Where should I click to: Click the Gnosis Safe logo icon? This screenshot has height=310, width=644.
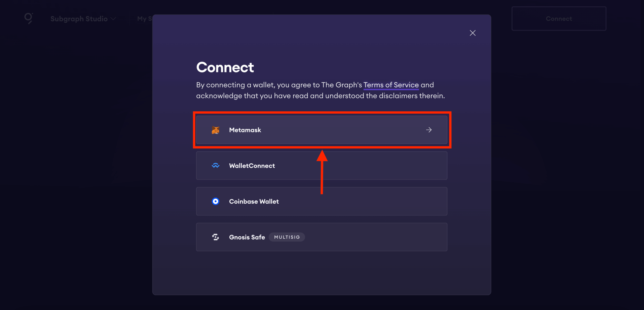click(x=216, y=237)
